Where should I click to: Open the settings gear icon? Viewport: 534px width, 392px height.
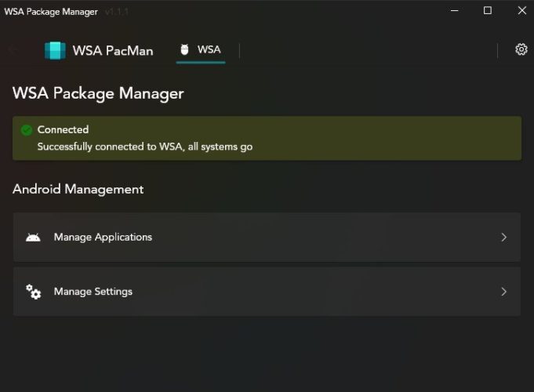click(521, 49)
